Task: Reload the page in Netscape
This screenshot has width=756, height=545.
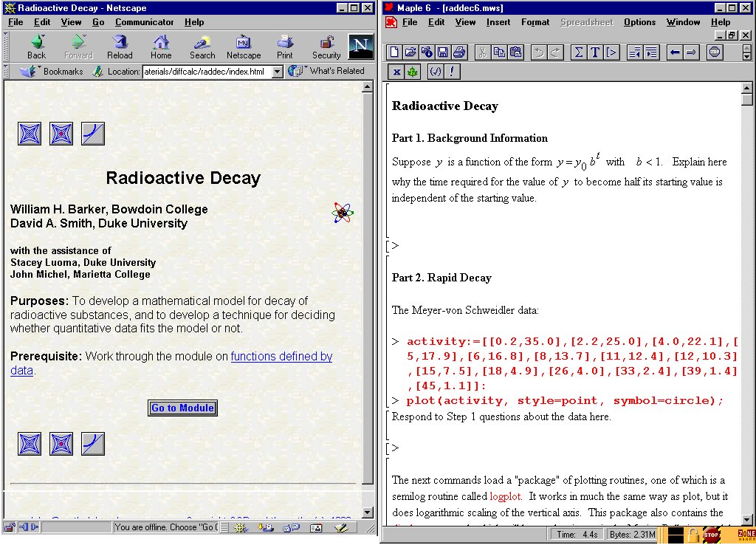Action: tap(120, 47)
